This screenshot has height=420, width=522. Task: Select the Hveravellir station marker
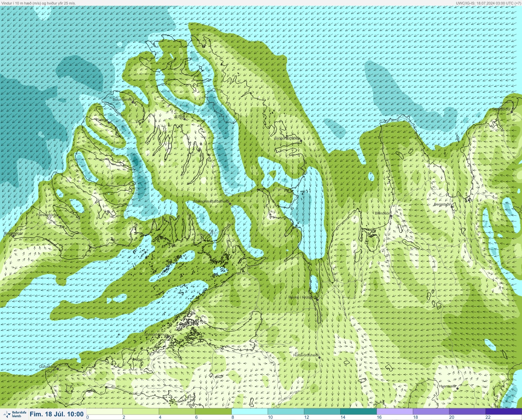coord(457,389)
